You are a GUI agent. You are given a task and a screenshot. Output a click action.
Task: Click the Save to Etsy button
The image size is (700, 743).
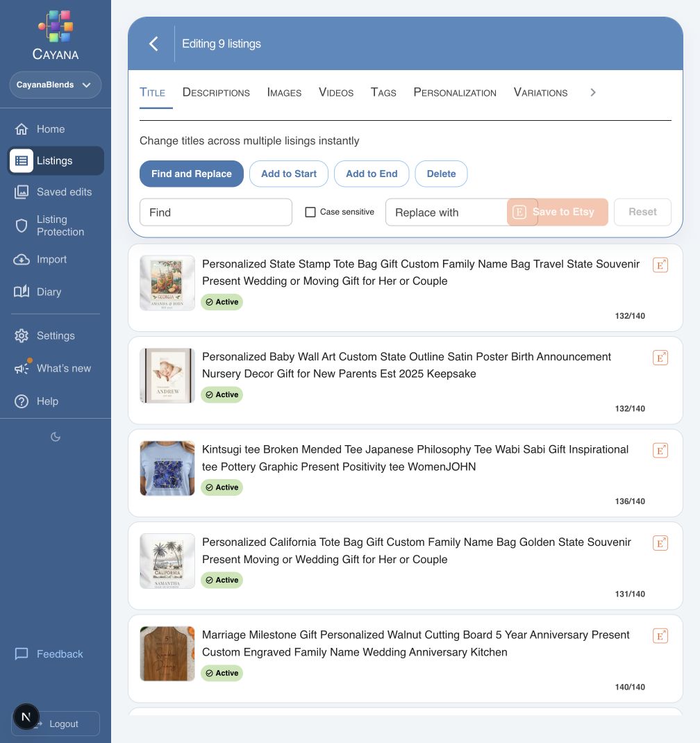[558, 212]
